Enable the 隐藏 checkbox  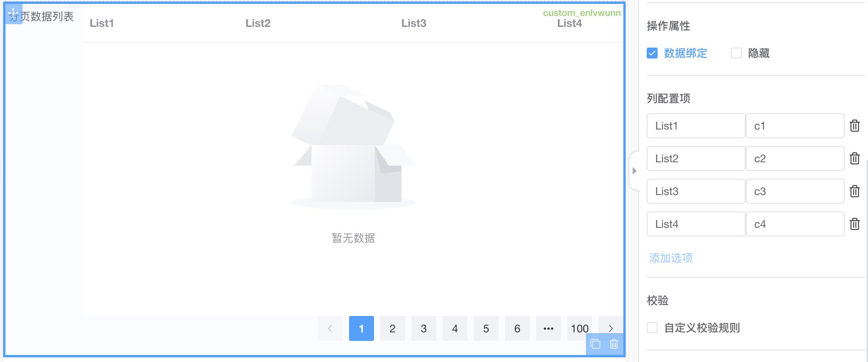point(736,53)
